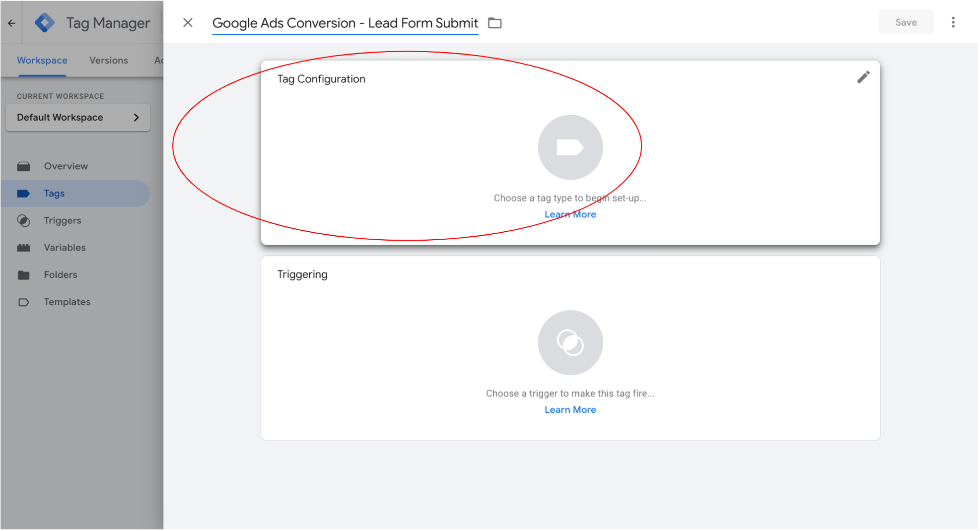Screen dimensions: 980x531
Task: Open the three-dot more options menu
Action: 953,22
